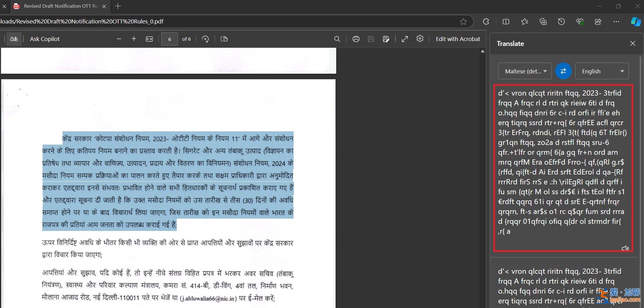Switch to the Revised Draft Notification tab
The image size is (644, 308).
[x=59, y=6]
